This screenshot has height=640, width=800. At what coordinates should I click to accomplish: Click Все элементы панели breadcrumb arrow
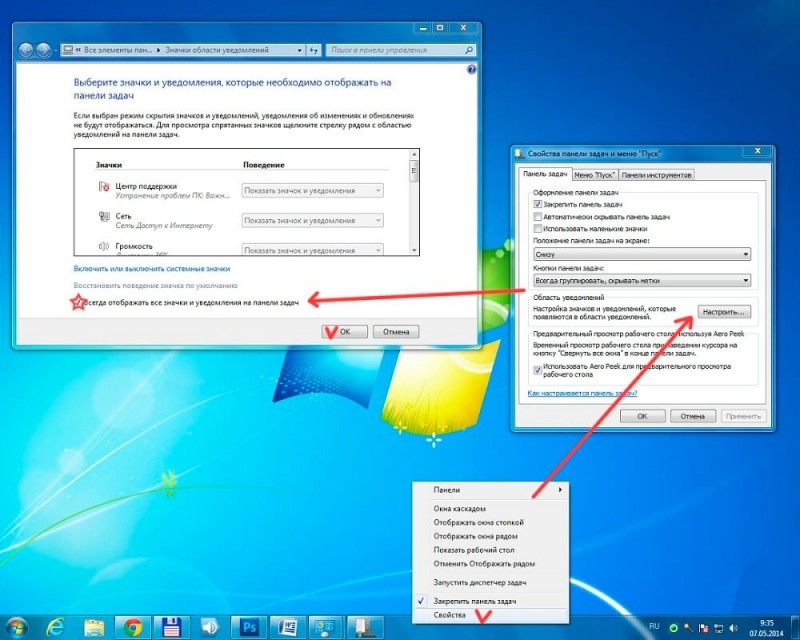tap(159, 50)
